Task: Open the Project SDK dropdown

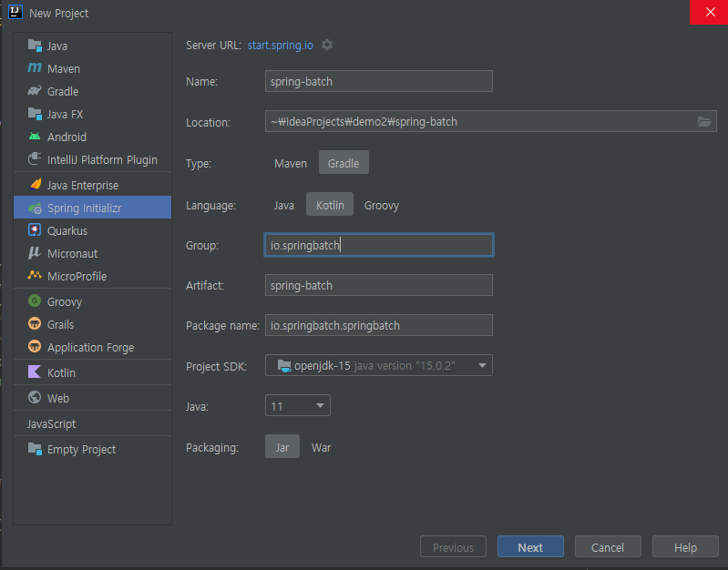Action: coord(379,365)
